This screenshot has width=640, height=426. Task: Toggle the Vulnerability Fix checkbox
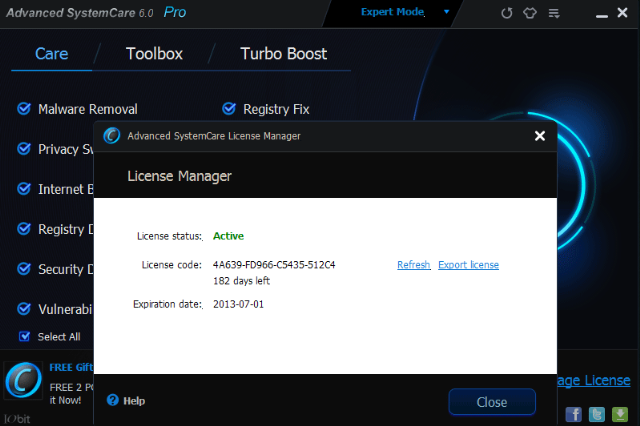coord(24,308)
